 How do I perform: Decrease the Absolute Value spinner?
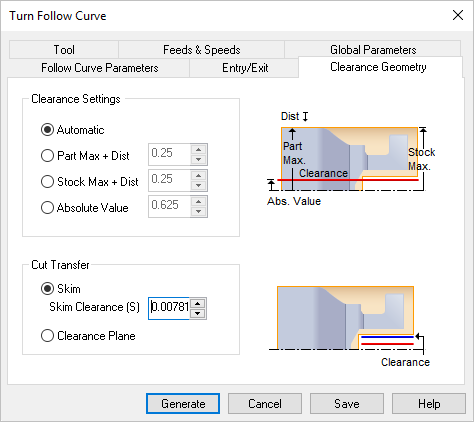tap(199, 211)
